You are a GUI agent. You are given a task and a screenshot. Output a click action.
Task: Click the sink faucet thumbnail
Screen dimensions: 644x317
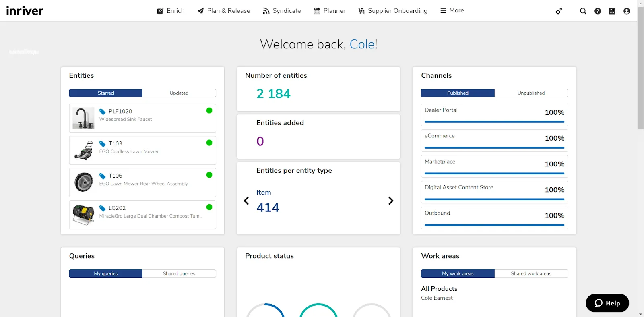[x=83, y=118]
